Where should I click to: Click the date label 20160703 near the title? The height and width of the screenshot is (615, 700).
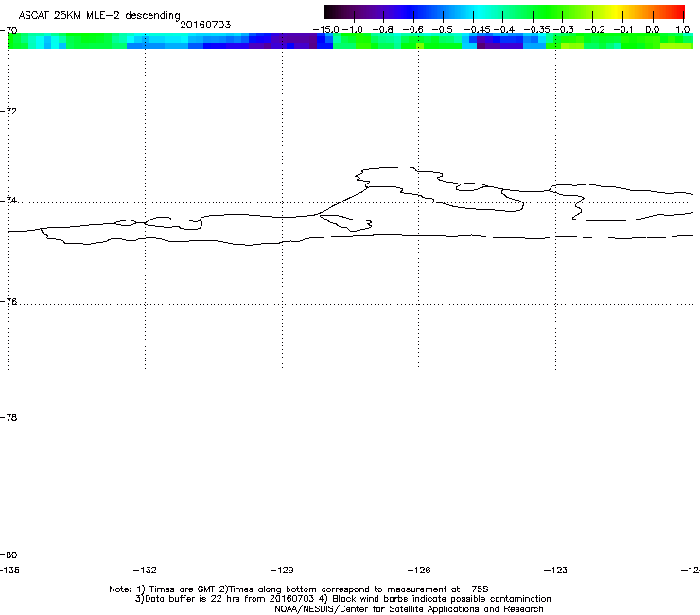(205, 25)
